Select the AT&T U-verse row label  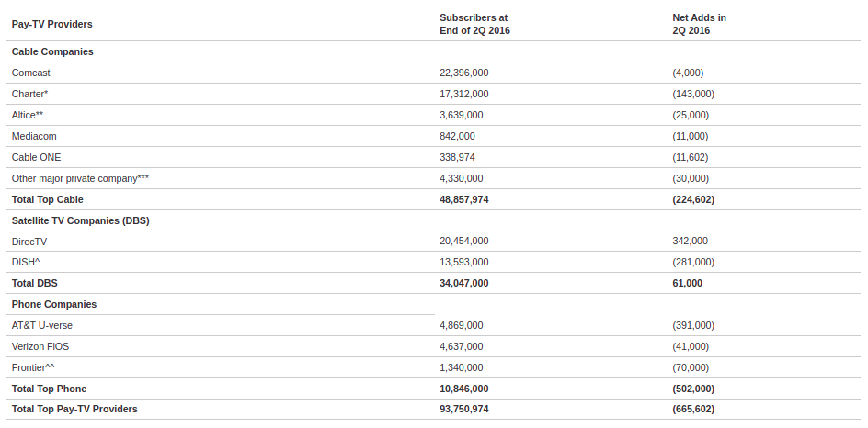[x=44, y=325]
